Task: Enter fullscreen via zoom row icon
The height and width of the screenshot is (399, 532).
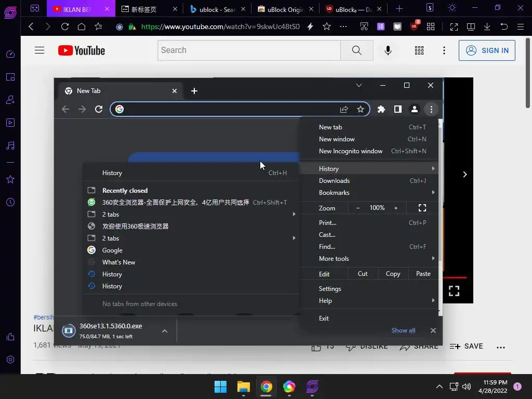Action: point(422,208)
